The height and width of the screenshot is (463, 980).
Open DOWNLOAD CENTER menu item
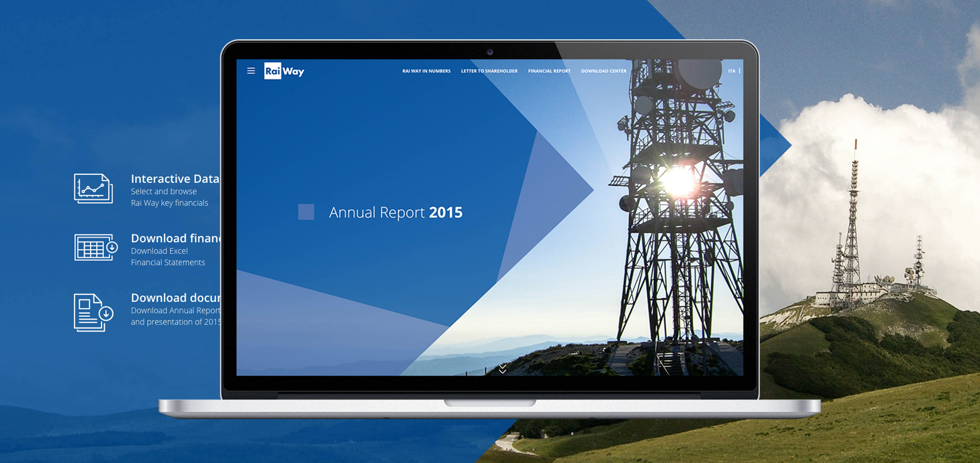(603, 71)
